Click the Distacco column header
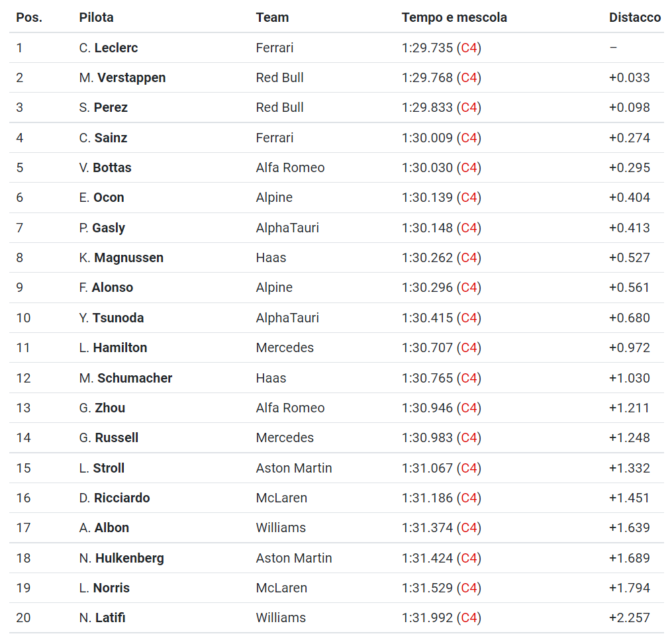The image size is (672, 644). pos(635,18)
